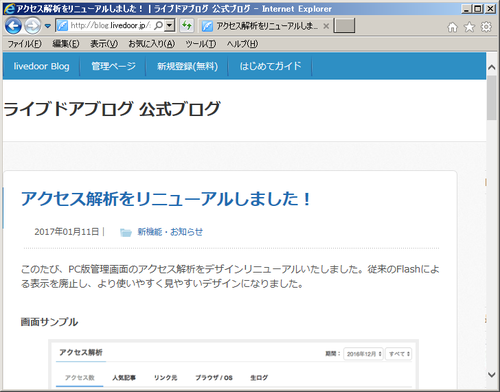The width and height of the screenshot is (500, 392).
Task: Click ライブドアブログ 公式ブログ heading
Action: [x=112, y=109]
